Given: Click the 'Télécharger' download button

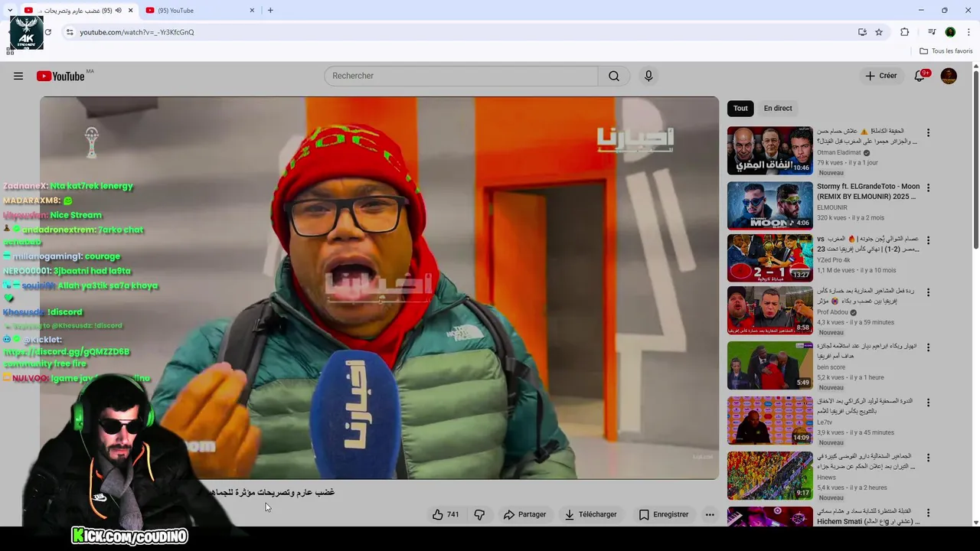Looking at the screenshot, I should coord(590,514).
